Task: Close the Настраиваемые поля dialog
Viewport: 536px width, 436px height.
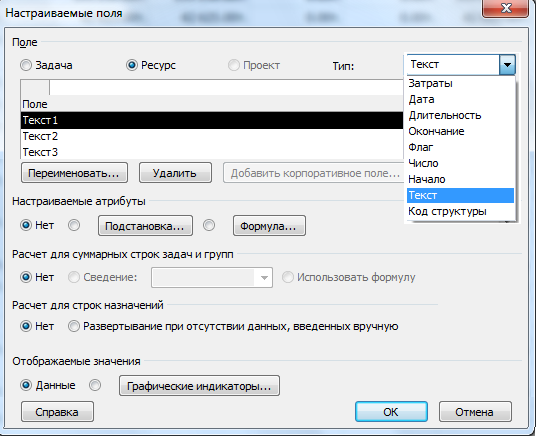Action: coord(506,8)
